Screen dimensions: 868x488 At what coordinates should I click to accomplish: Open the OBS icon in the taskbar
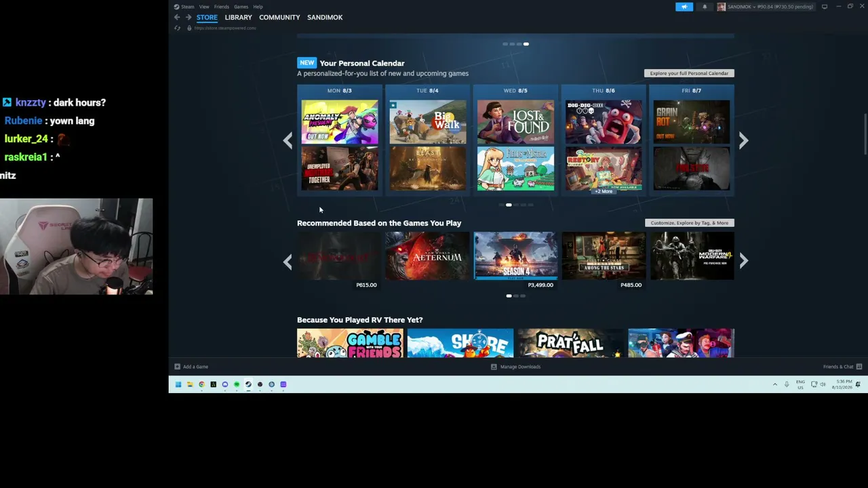coord(260,384)
